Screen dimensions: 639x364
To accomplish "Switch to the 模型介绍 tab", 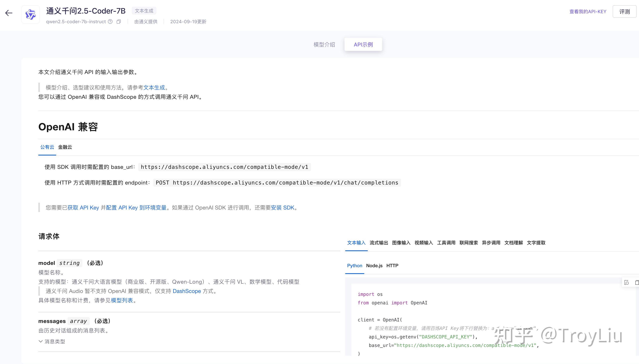I will tap(324, 44).
